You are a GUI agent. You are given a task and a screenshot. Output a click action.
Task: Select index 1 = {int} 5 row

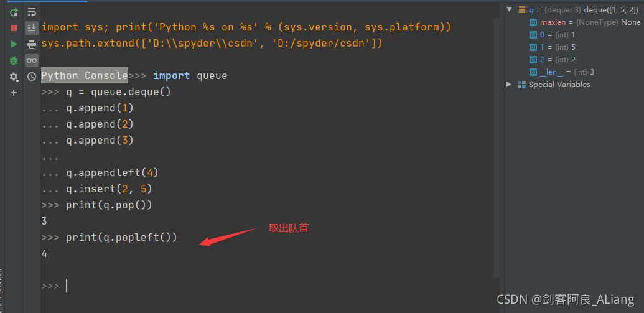(x=557, y=47)
